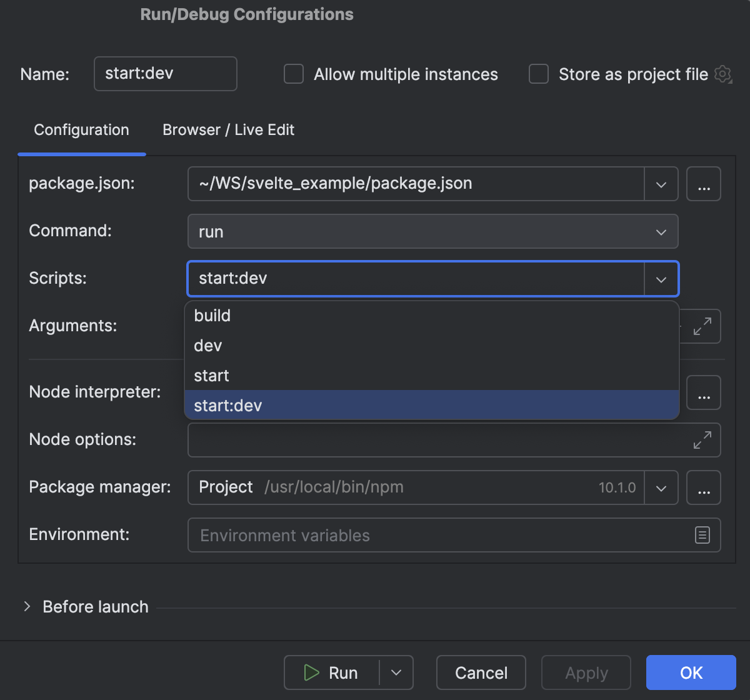
Task: Open the package.json dropdown arrow
Action: [661, 184]
